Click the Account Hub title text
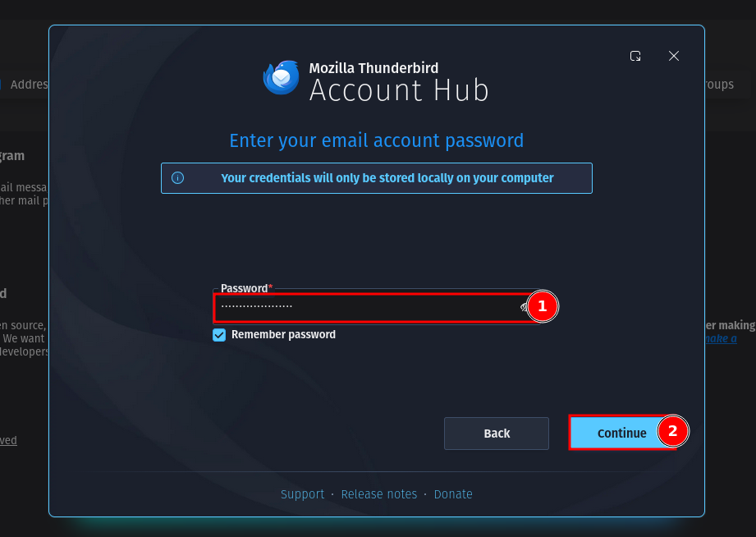The image size is (756, 537). click(399, 90)
